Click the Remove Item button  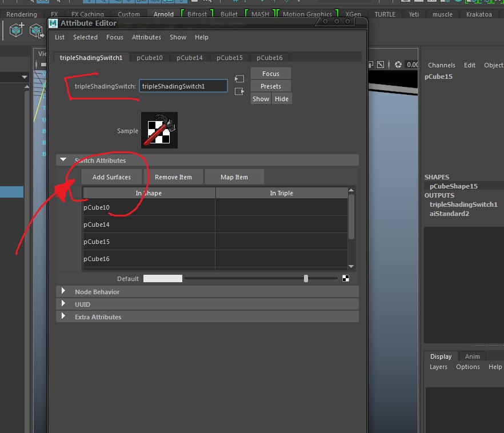[173, 177]
